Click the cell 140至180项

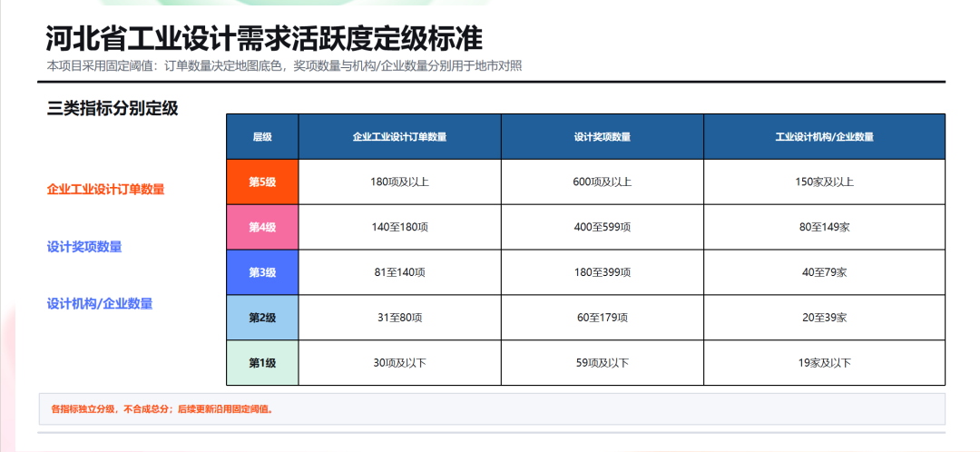[400, 227]
